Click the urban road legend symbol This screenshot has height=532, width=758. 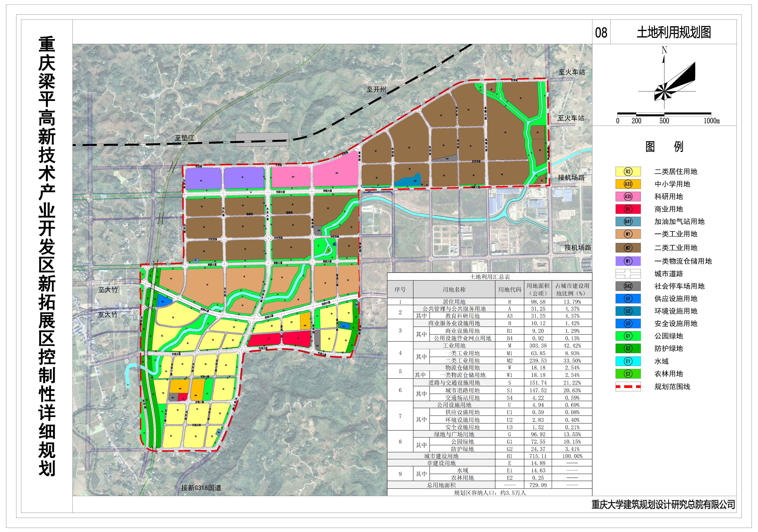click(628, 273)
